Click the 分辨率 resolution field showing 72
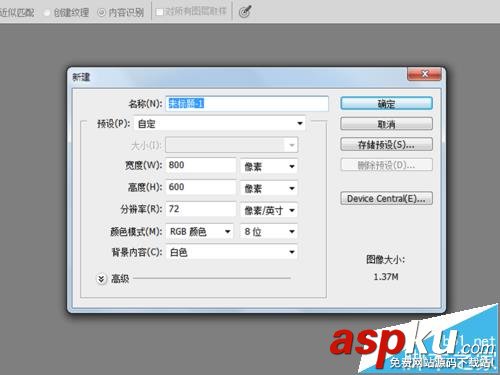 201,209
